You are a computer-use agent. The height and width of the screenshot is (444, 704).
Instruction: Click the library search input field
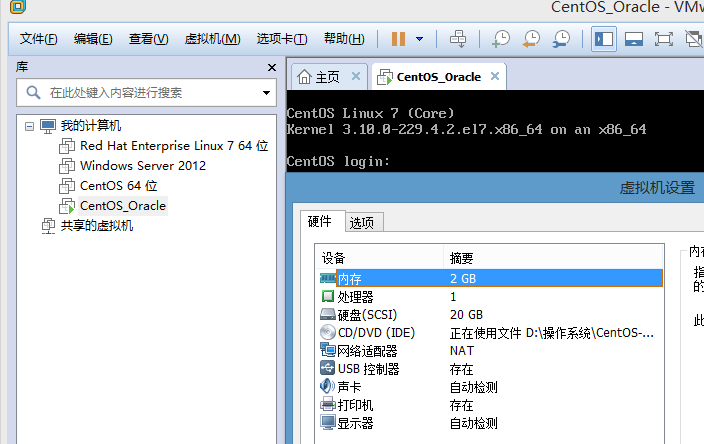point(146,93)
